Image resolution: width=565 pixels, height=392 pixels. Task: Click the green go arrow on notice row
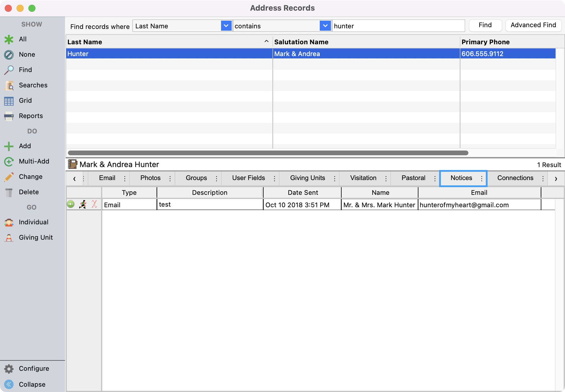pos(71,204)
